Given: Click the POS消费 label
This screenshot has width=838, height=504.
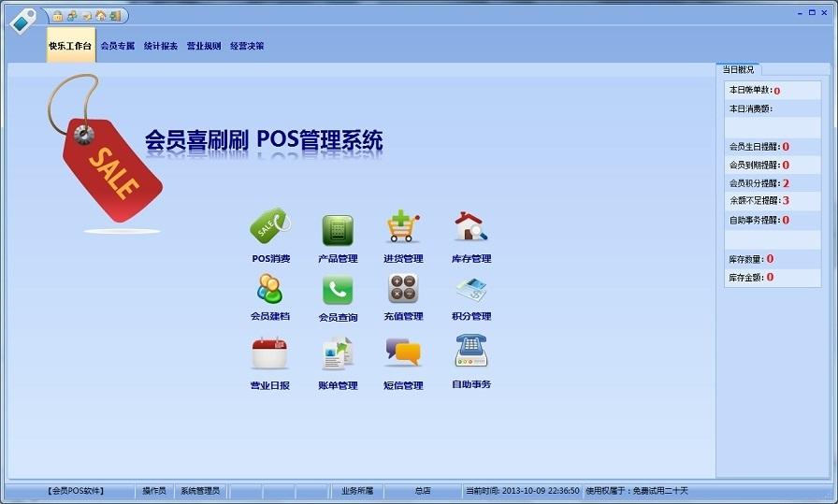Looking at the screenshot, I should pyautogui.click(x=271, y=259).
